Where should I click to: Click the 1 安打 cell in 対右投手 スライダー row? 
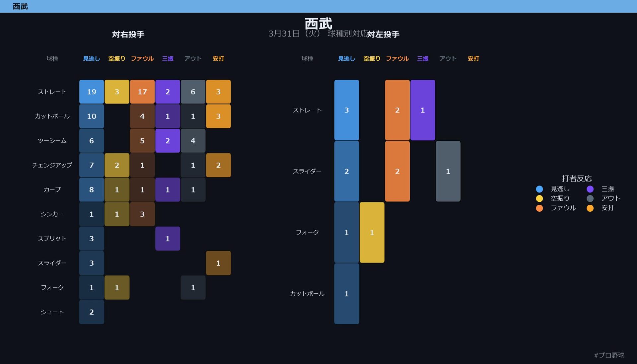click(x=218, y=263)
